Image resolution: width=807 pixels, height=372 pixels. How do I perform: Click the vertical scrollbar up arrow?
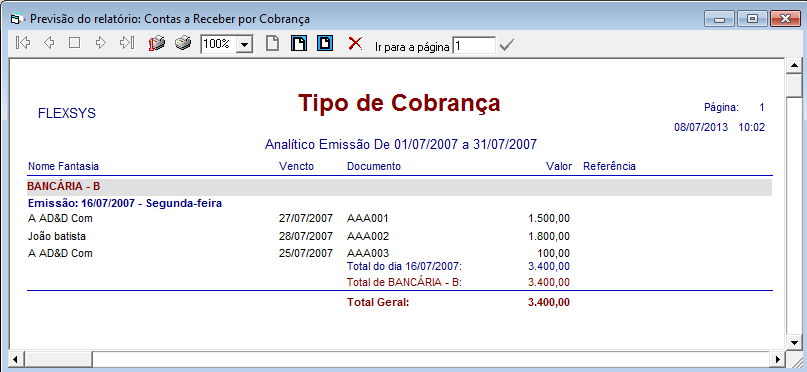[x=794, y=66]
